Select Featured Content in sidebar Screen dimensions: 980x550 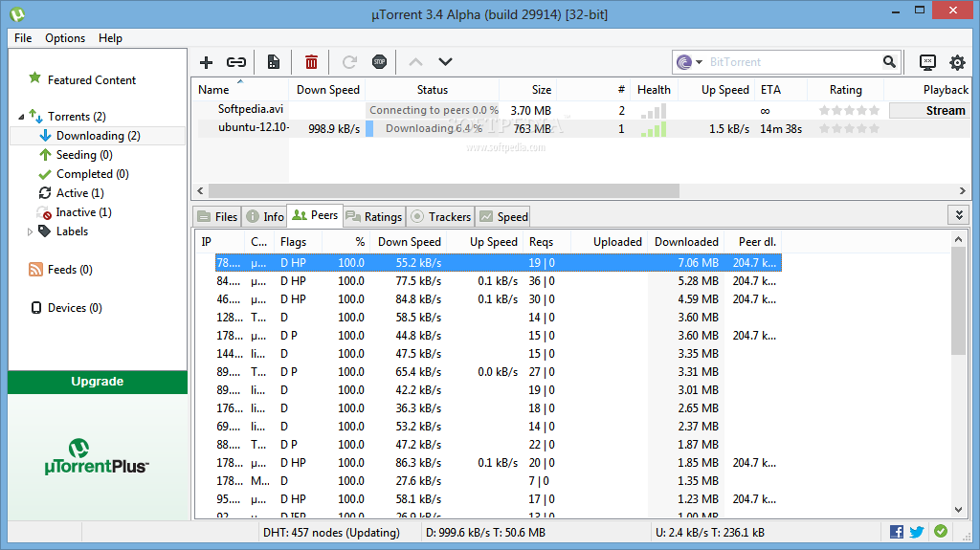(x=91, y=80)
